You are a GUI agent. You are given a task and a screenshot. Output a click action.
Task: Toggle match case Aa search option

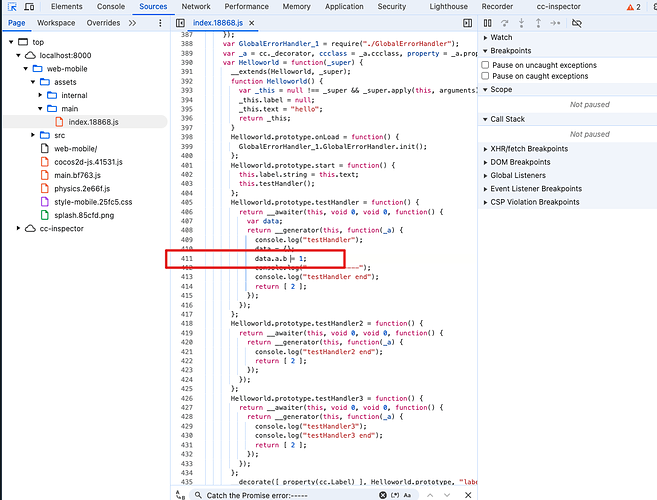(x=407, y=495)
